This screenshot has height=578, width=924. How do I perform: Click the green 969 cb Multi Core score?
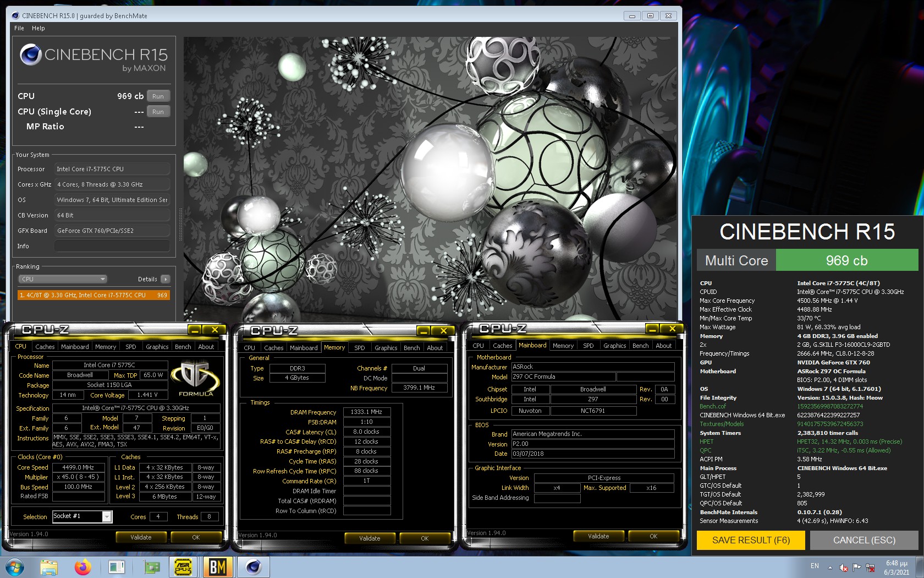pyautogui.click(x=847, y=260)
